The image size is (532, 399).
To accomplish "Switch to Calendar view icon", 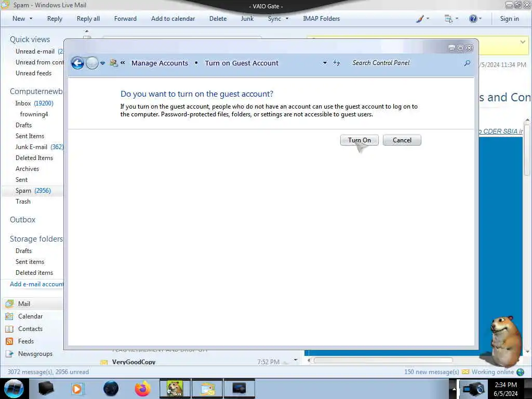I will pyautogui.click(x=9, y=316).
